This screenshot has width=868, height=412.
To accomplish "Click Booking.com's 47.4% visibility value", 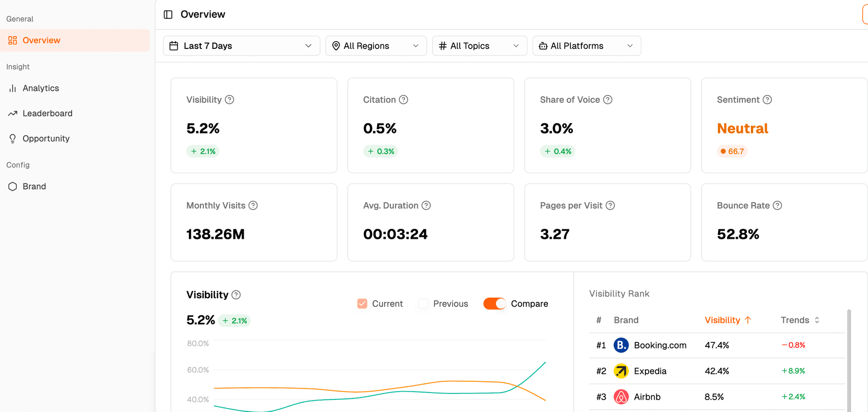I will coord(717,345).
